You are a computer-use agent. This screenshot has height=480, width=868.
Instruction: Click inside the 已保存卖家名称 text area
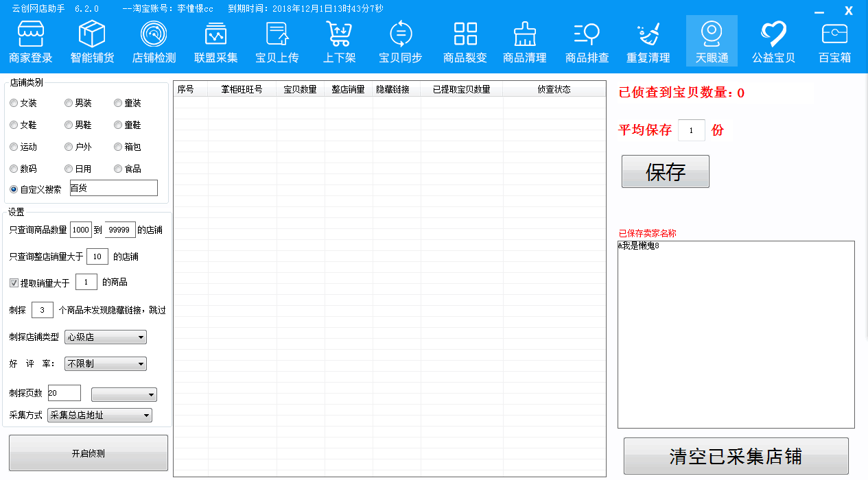(x=736, y=335)
